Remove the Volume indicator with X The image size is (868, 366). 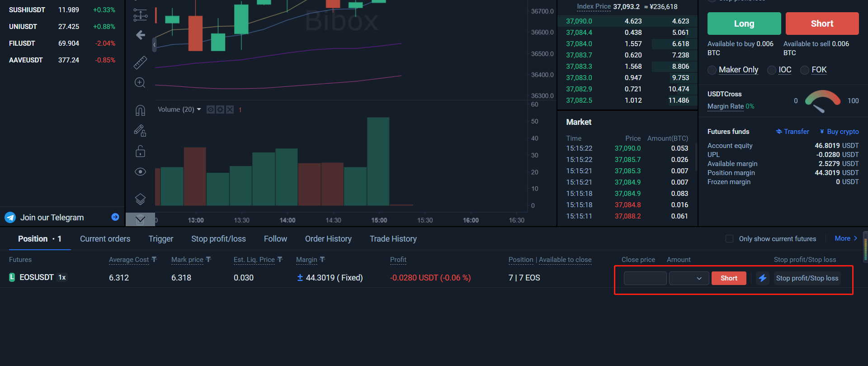[x=230, y=109]
